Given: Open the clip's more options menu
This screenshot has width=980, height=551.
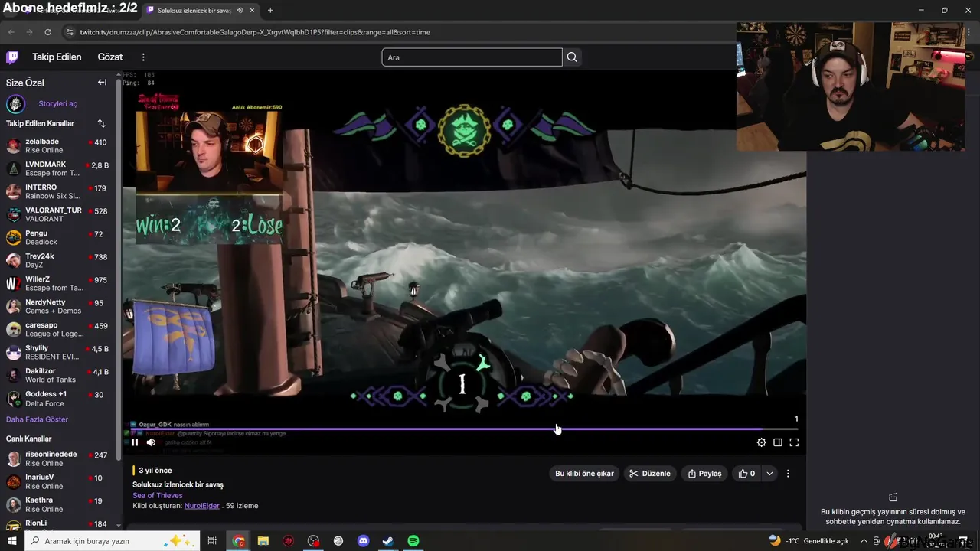Looking at the screenshot, I should click(x=788, y=474).
